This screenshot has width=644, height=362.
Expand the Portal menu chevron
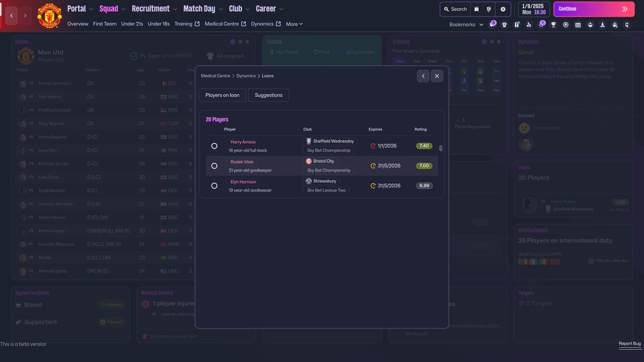(91, 9)
